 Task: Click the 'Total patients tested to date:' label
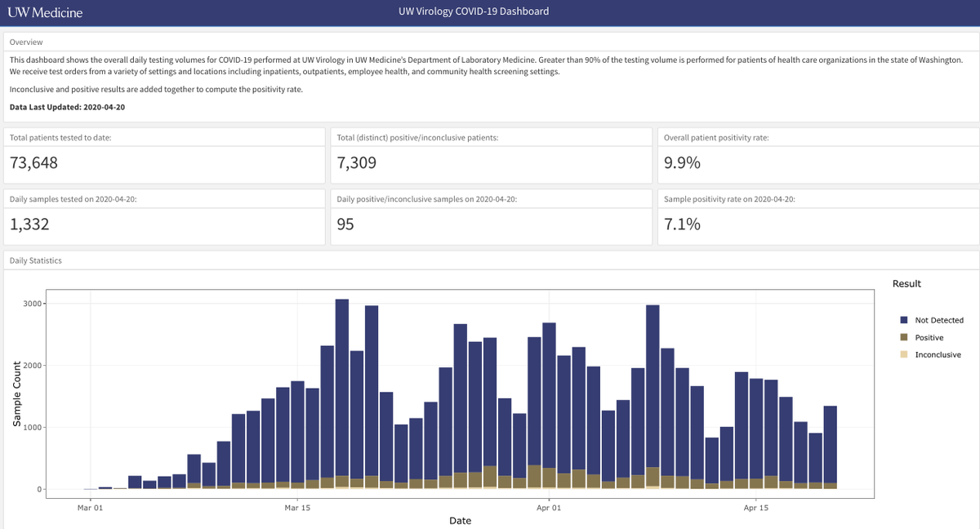click(60, 137)
